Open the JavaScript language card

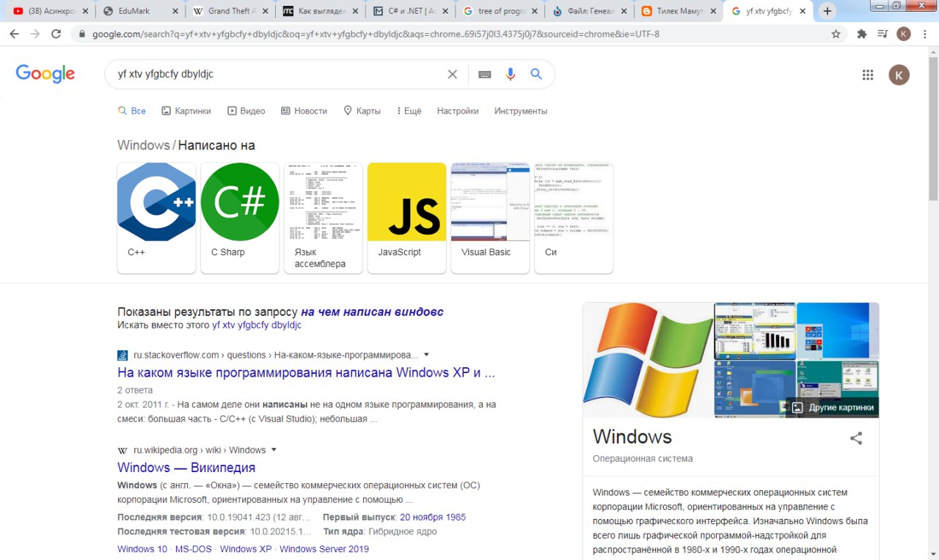[407, 218]
